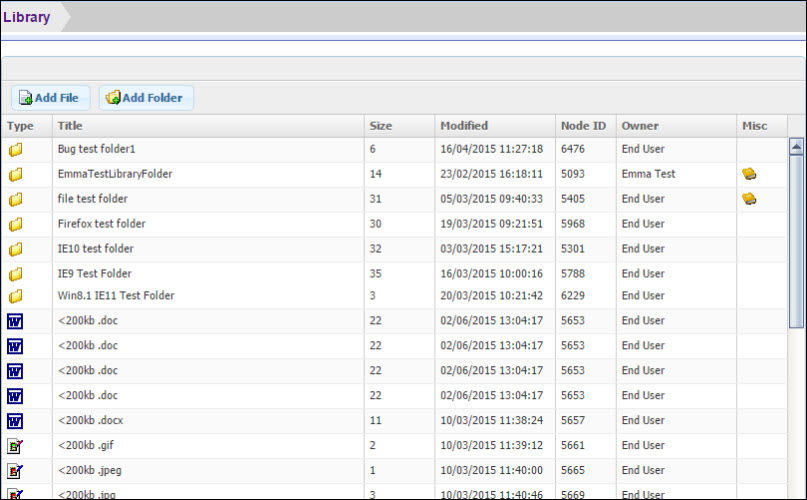Click the Bug test folder1 folder icon
Image resolution: width=807 pixels, height=500 pixels.
15,149
